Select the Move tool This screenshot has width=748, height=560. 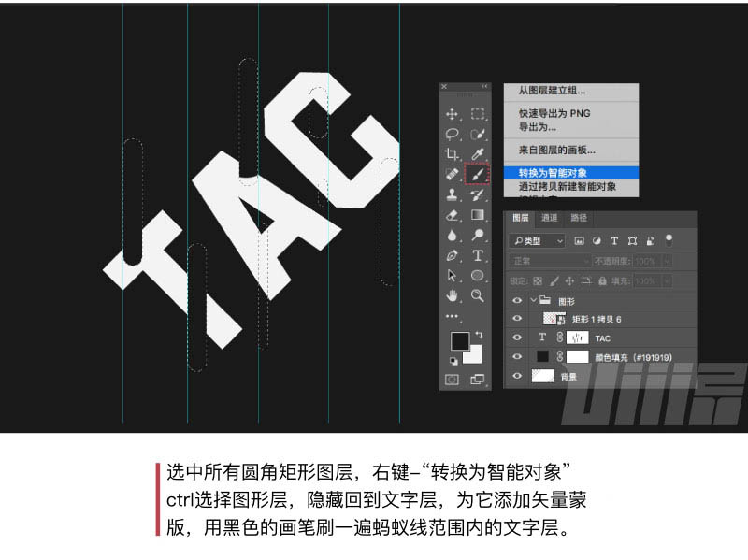[x=452, y=114]
